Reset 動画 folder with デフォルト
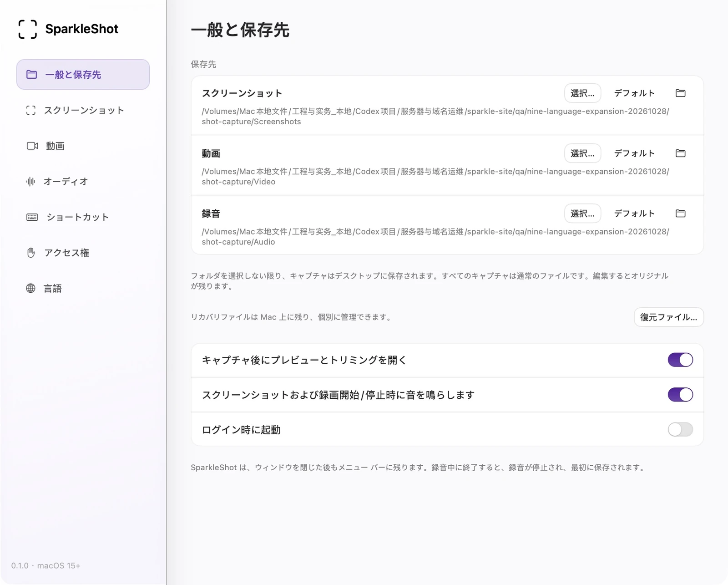Screen dimensions: 728x585 (x=634, y=153)
